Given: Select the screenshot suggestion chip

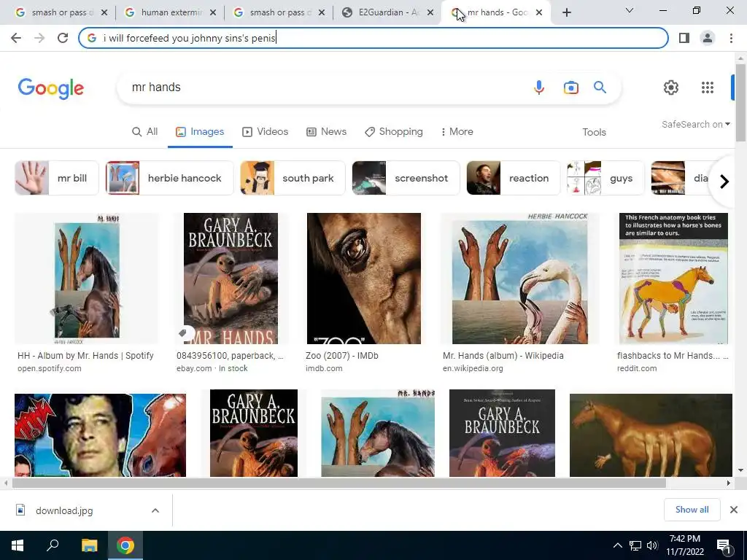Looking at the screenshot, I should click(x=406, y=178).
